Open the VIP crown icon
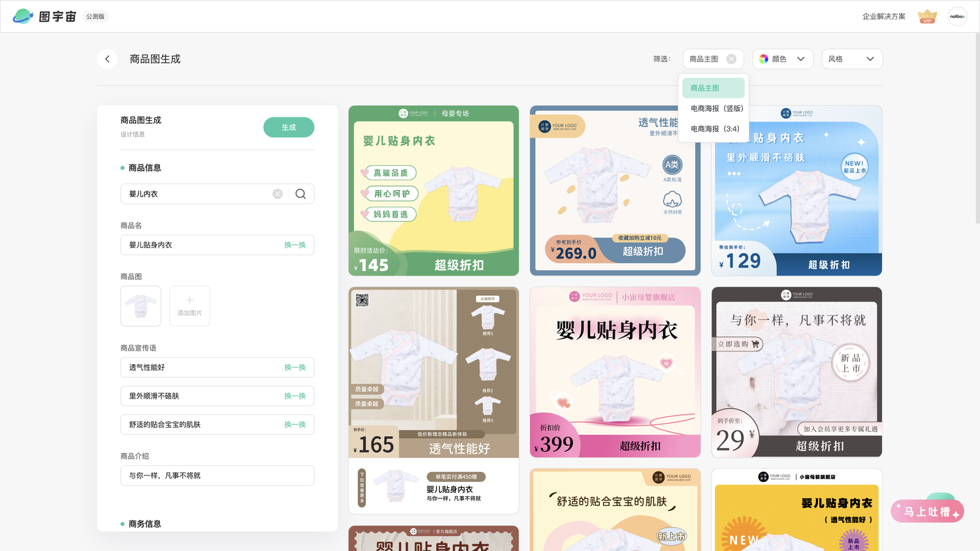The image size is (980, 551). point(927,16)
